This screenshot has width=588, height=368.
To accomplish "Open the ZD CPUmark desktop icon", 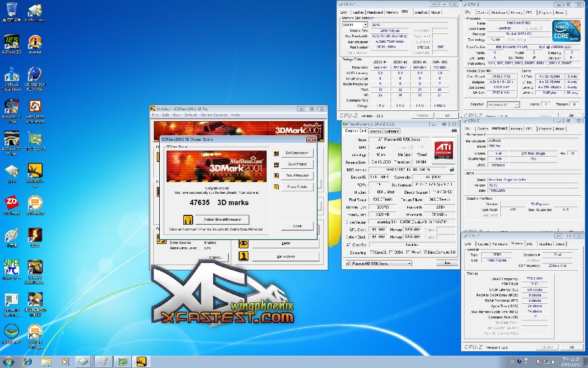I will [x=11, y=205].
